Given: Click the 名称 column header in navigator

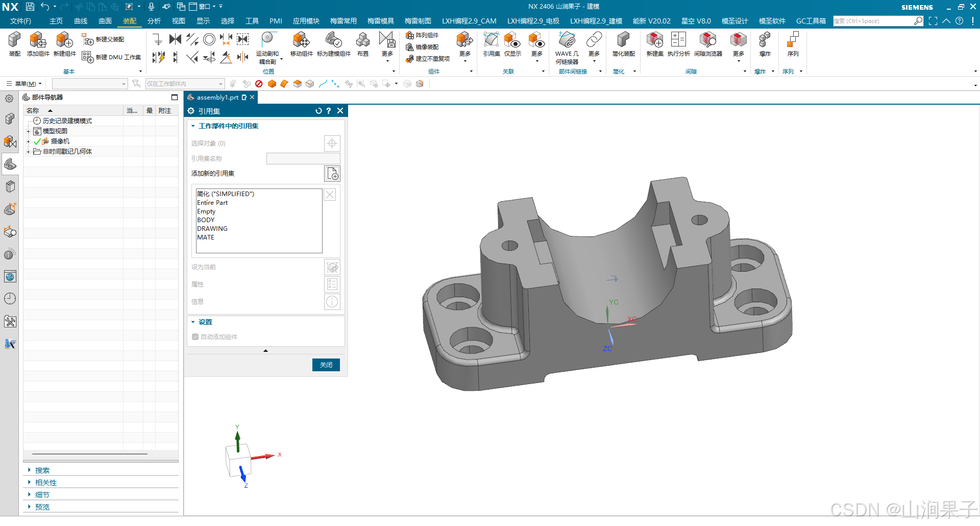Looking at the screenshot, I should tap(73, 111).
